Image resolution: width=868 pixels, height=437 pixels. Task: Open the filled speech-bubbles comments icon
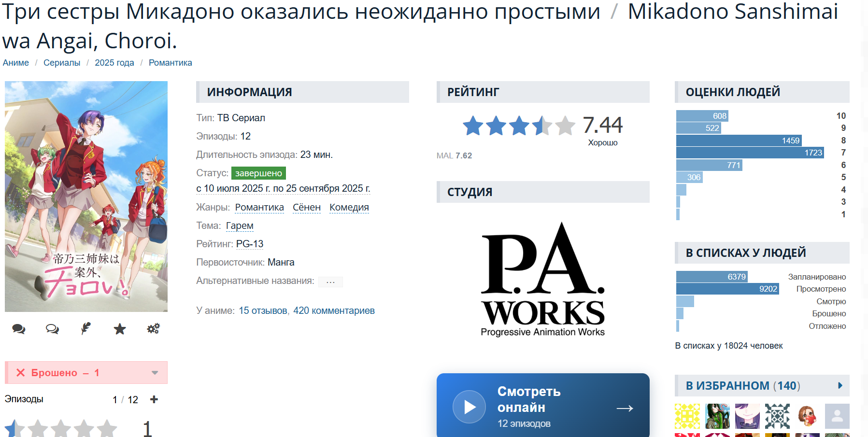click(19, 329)
